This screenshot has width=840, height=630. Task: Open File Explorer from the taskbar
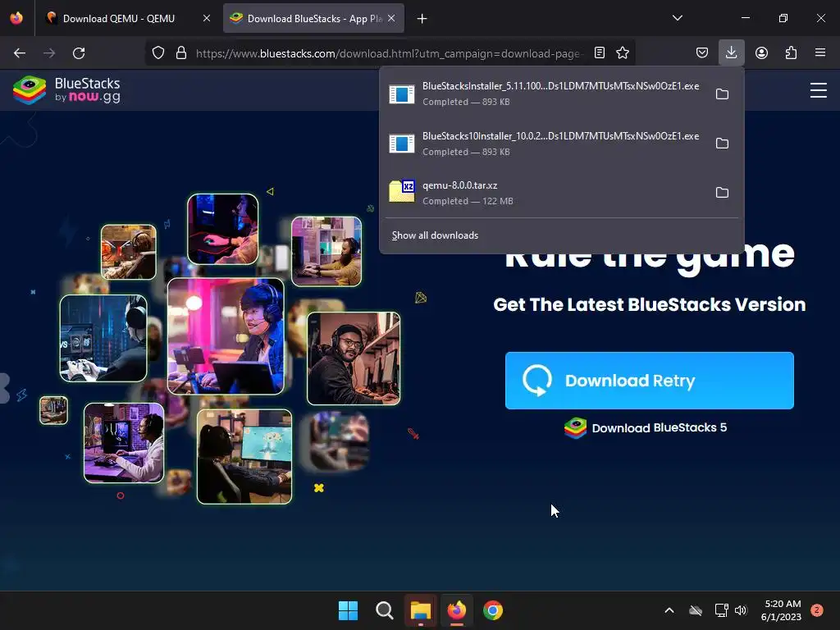421,610
